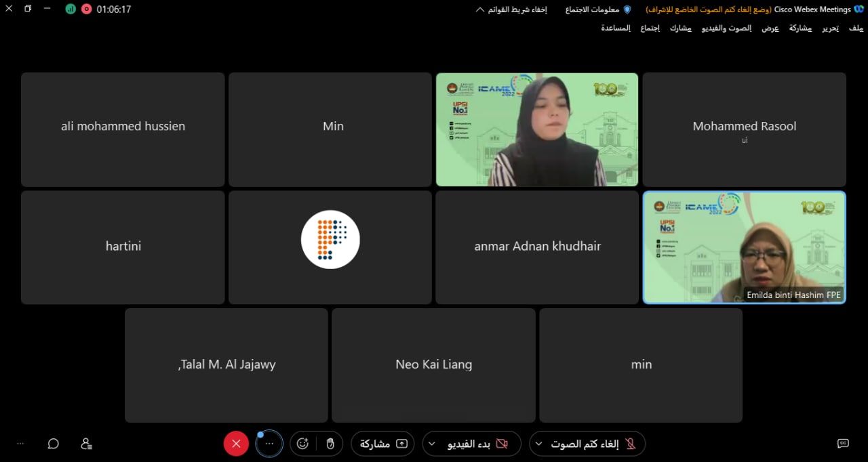Expand audio options arrow beside unmute
This screenshot has height=462, width=868.
tap(538, 444)
